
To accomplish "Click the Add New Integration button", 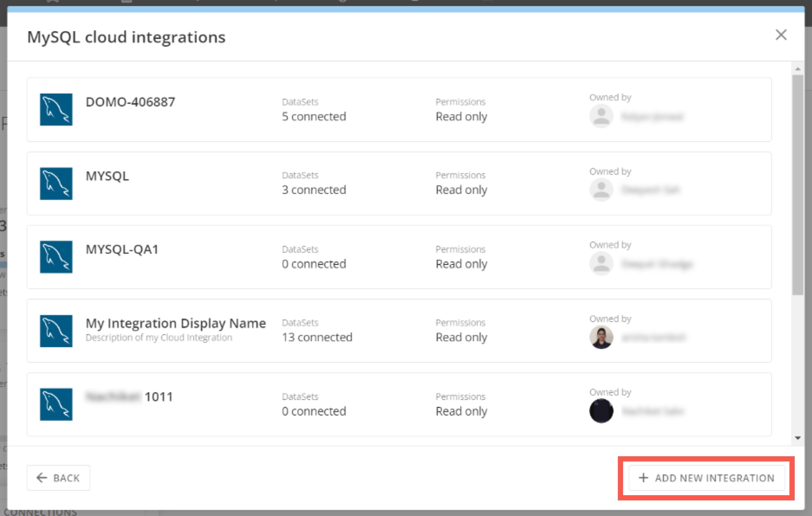I will (x=707, y=478).
